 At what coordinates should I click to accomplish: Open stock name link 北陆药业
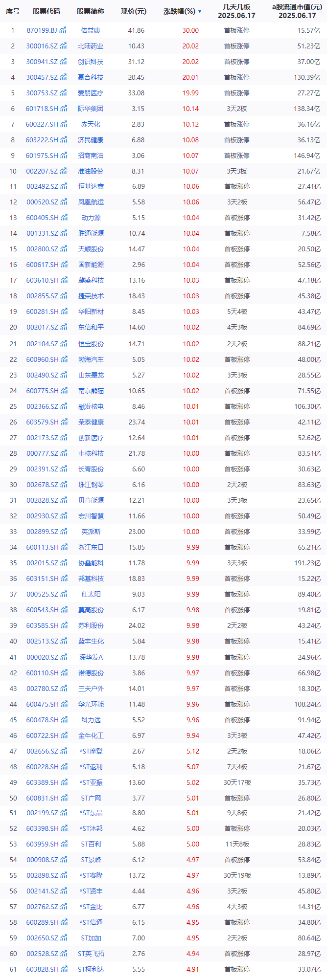[91, 46]
